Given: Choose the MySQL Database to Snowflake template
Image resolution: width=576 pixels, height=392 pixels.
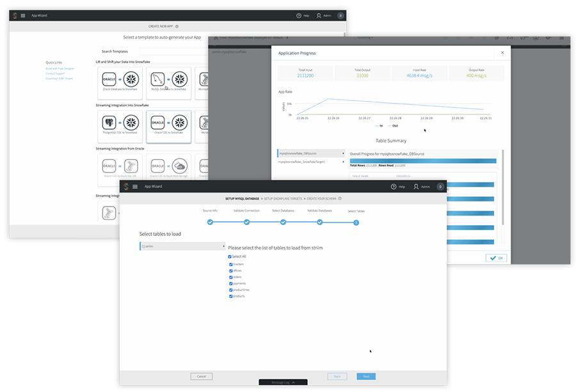Looking at the screenshot, I should click(168, 83).
